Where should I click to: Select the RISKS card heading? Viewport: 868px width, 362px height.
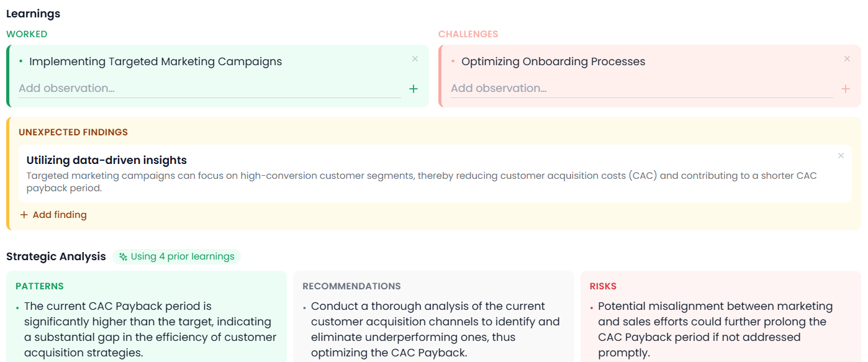[603, 286]
